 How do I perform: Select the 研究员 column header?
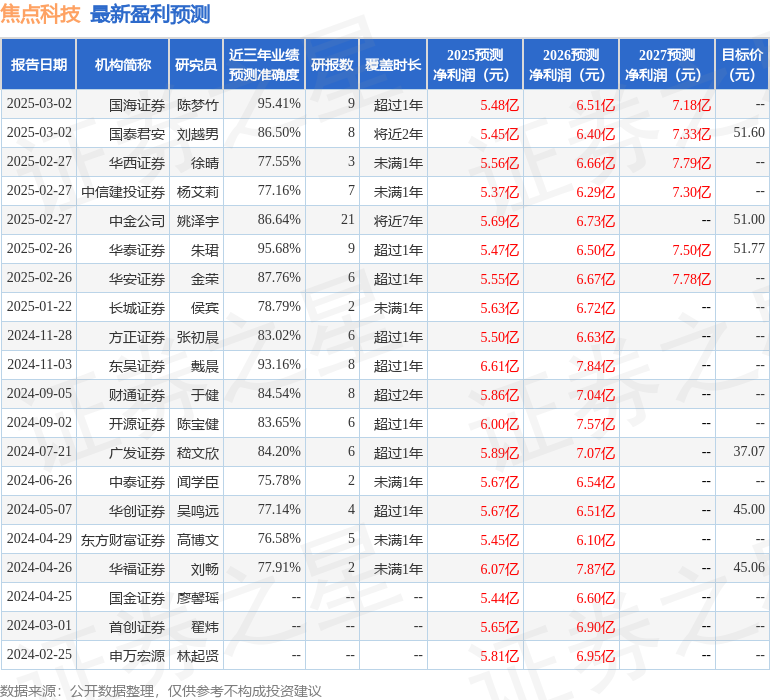point(196,65)
